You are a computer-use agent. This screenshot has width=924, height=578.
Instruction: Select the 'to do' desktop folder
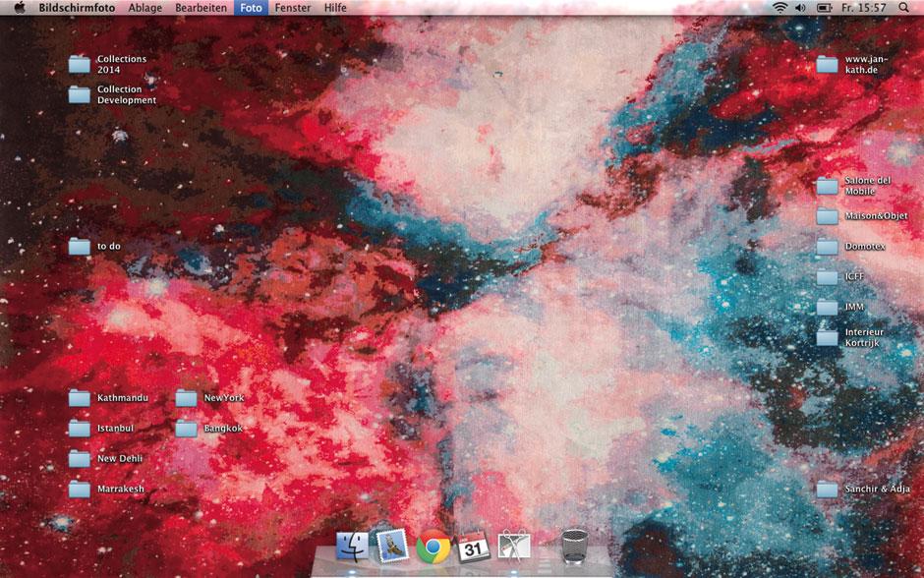click(x=79, y=245)
